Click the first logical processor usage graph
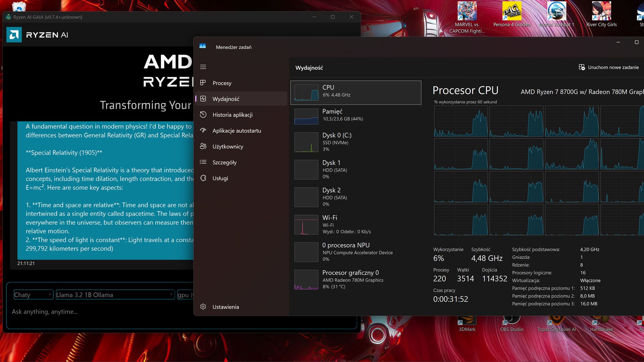Screen dimensions: 644x362 (x=461, y=121)
